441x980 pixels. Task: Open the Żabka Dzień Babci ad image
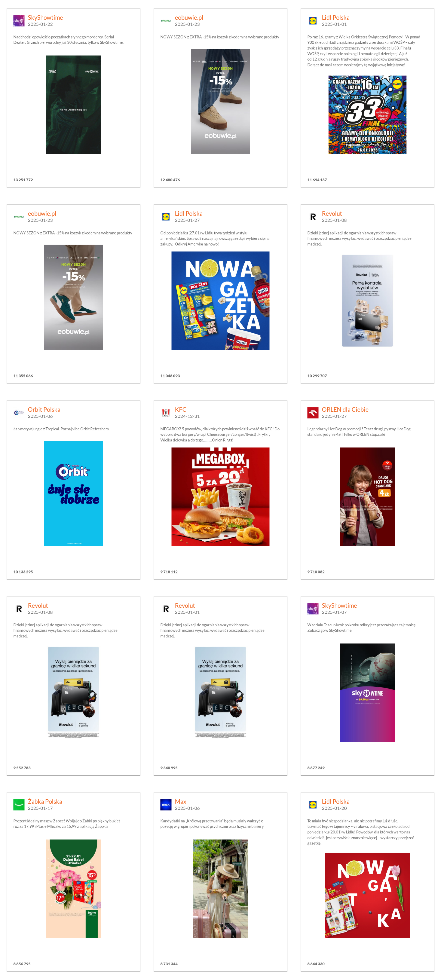(x=73, y=888)
